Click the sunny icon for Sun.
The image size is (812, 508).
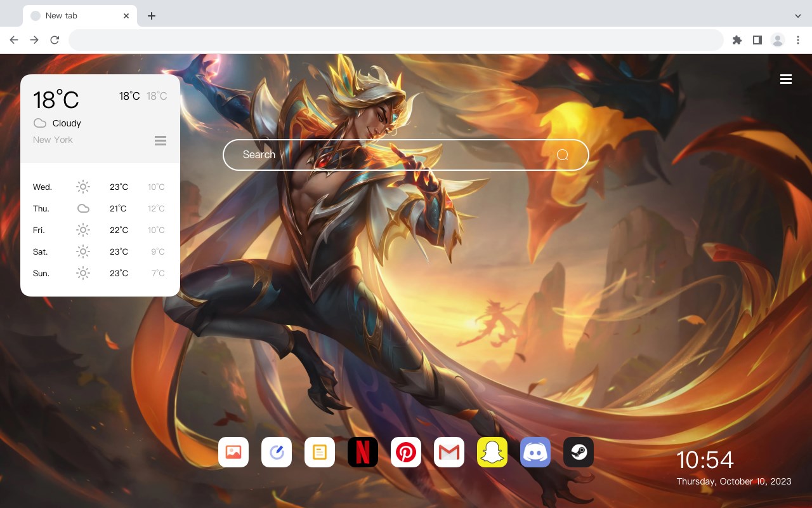point(83,273)
